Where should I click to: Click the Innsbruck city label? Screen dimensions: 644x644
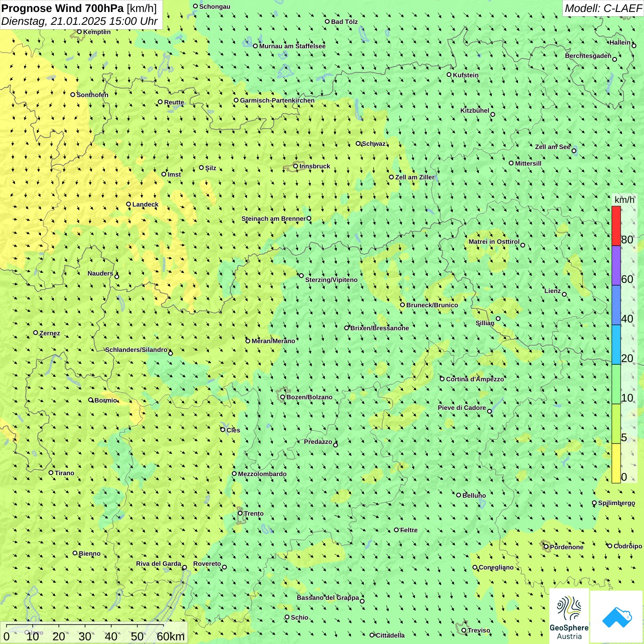(x=315, y=166)
